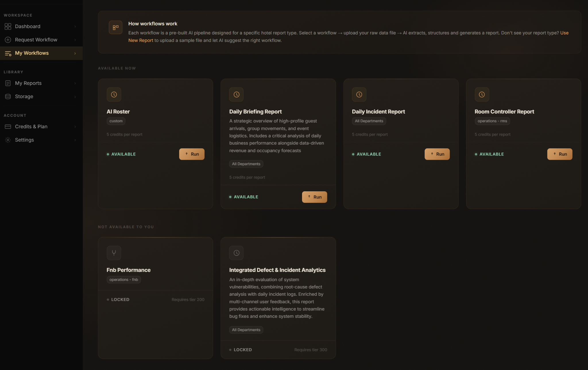Expand the Credits & Plan chevron

coord(75,126)
